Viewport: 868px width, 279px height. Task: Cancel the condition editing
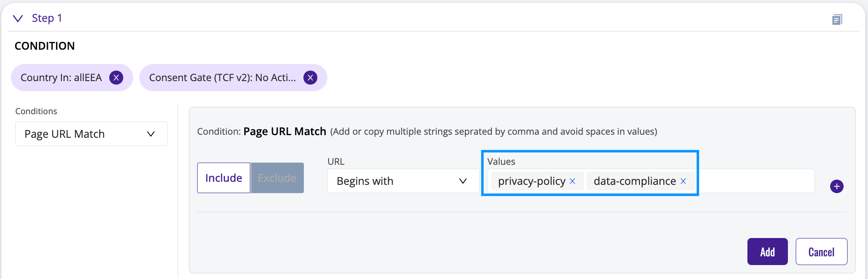pyautogui.click(x=821, y=252)
